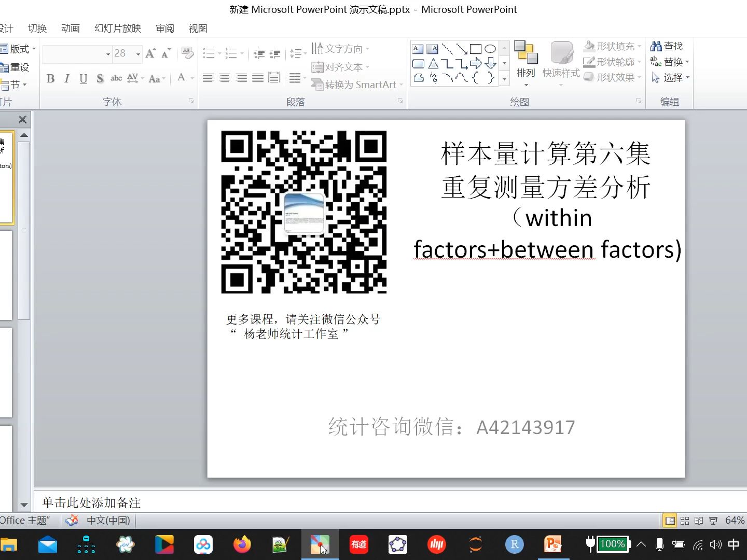The height and width of the screenshot is (560, 747).
Task: Click 重设 reset slide button
Action: 15,67
